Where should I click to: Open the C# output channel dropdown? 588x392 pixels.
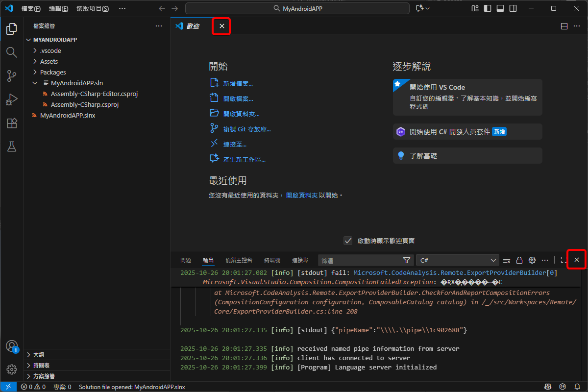pyautogui.click(x=457, y=260)
